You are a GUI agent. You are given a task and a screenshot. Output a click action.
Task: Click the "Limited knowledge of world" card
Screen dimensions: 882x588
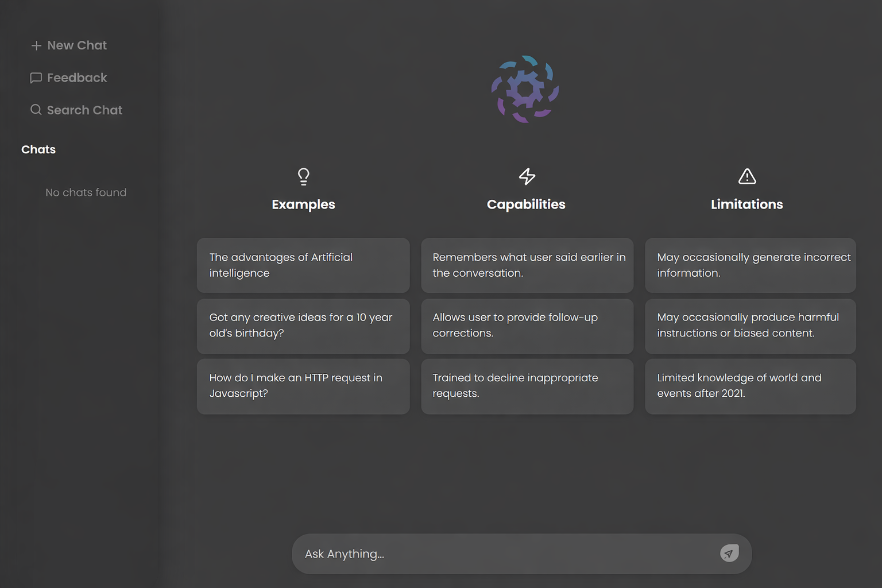click(750, 386)
